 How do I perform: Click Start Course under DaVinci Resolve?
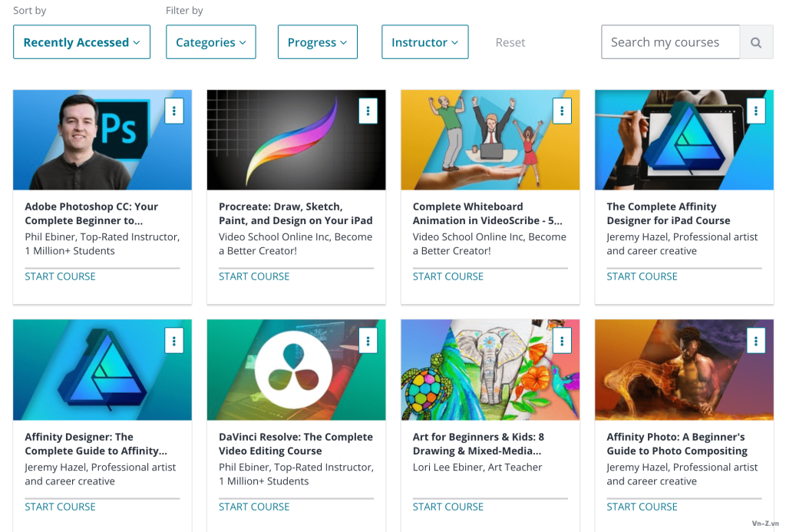(x=254, y=507)
